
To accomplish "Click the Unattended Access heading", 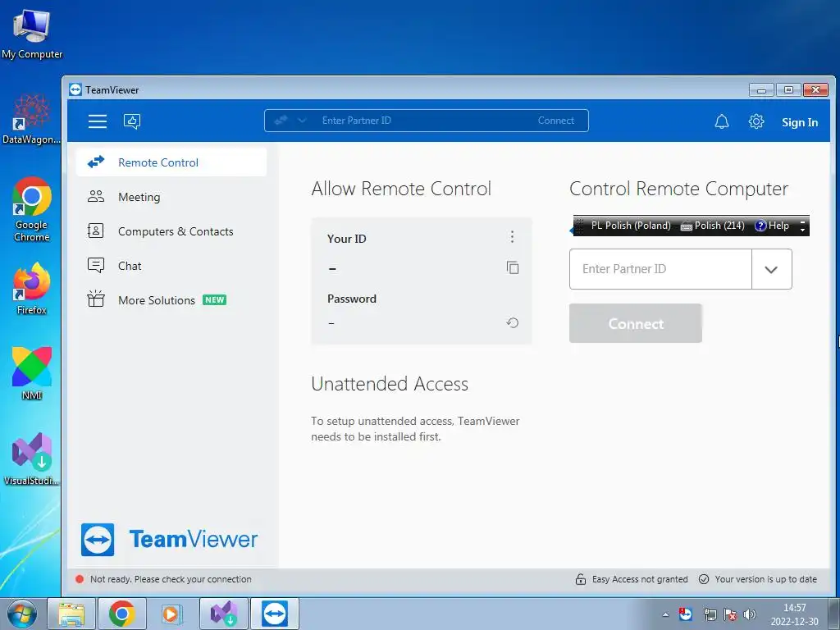I will pyautogui.click(x=390, y=384).
